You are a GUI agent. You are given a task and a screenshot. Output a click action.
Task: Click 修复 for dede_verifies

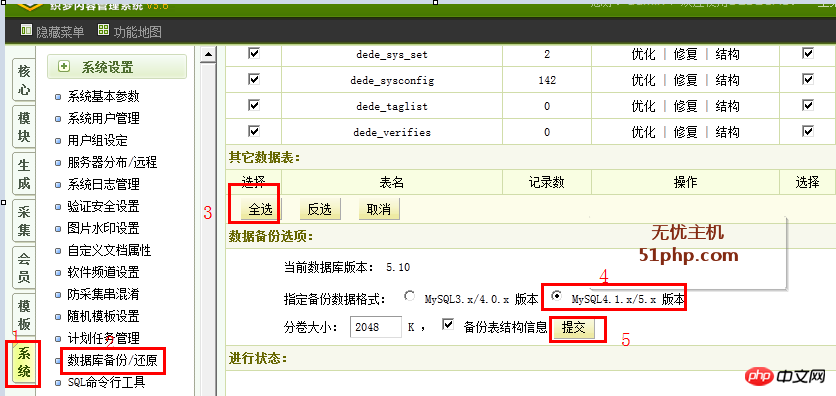click(x=686, y=132)
